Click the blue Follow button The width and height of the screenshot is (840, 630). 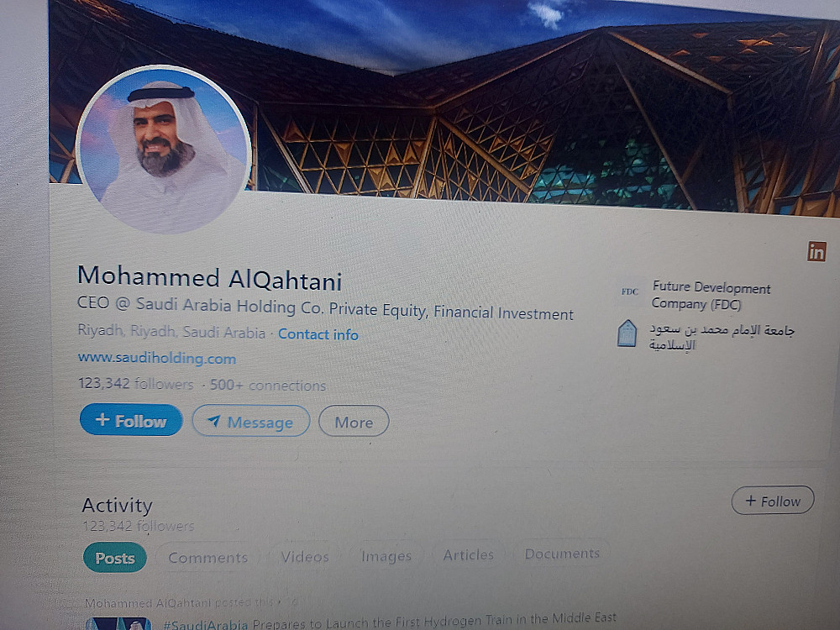point(131,420)
